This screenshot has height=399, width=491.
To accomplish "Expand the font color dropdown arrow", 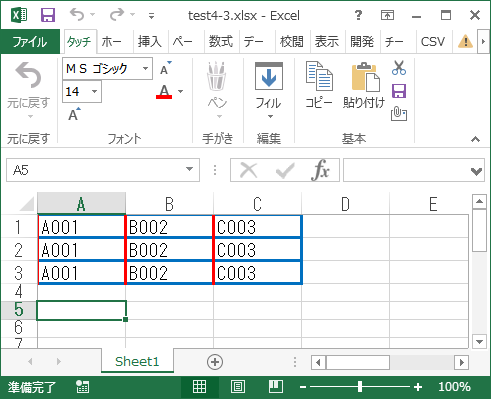I will pos(180,91).
